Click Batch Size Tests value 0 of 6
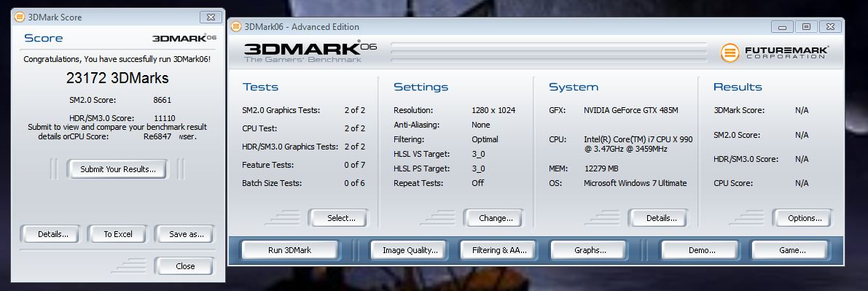The height and width of the screenshot is (291, 868). 354,183
